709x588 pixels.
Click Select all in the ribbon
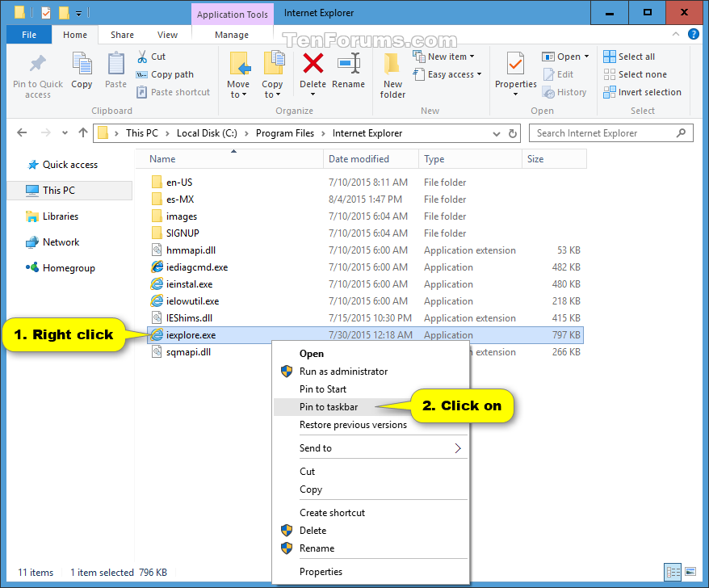pyautogui.click(x=629, y=57)
